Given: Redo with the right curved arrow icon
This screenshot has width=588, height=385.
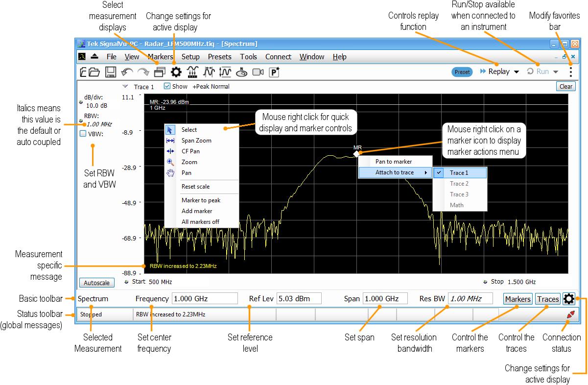Looking at the screenshot, I should click(143, 72).
